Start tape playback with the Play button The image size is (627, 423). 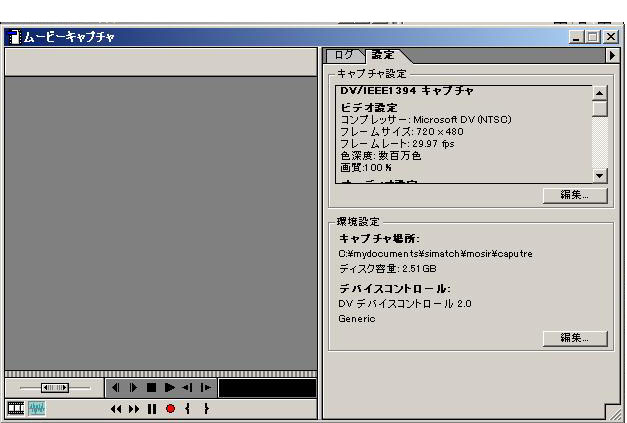click(x=169, y=387)
